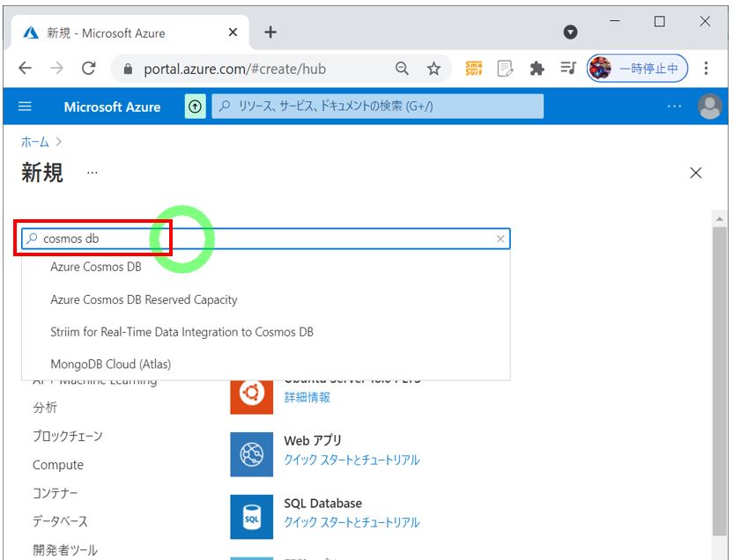Bookmark the page with the star icon
Viewport: 733px width, 560px height.
coord(433,69)
